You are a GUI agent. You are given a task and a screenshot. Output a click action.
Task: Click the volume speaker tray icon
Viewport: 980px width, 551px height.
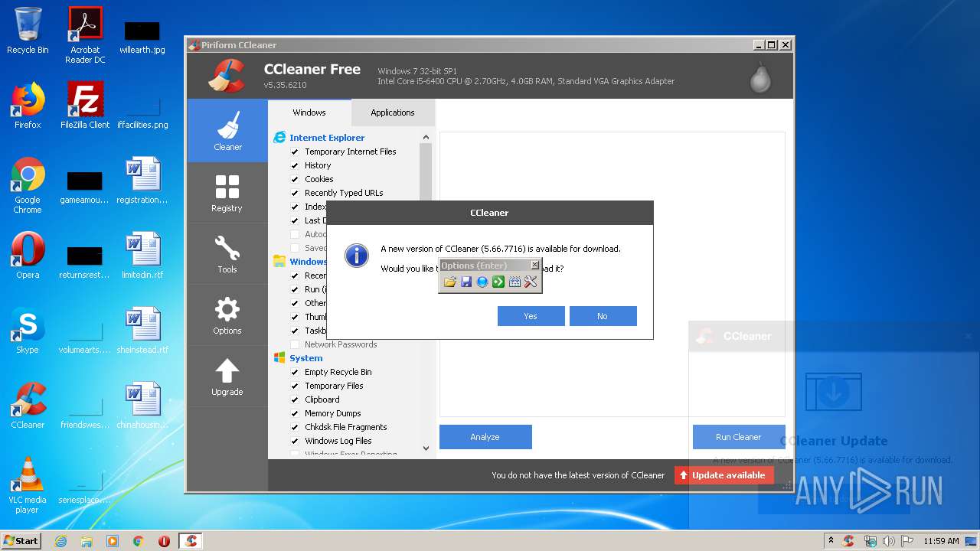click(888, 541)
